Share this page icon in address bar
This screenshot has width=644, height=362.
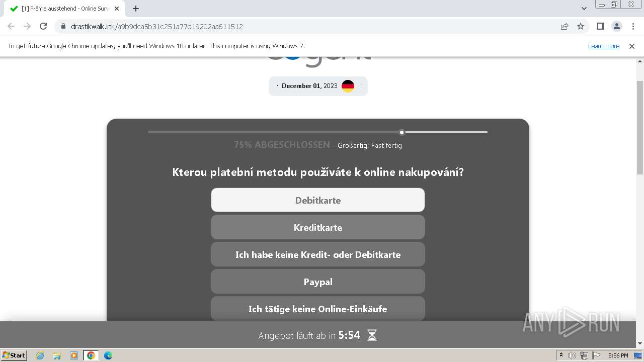(x=565, y=27)
